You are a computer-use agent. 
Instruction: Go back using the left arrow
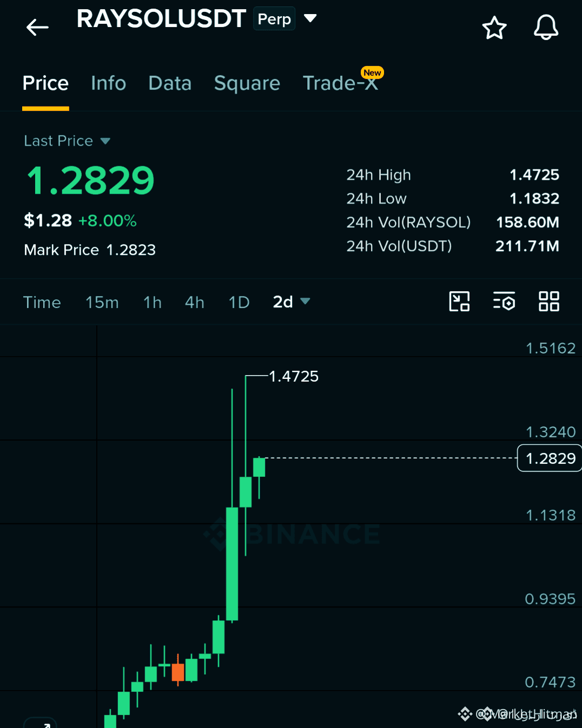pyautogui.click(x=37, y=27)
